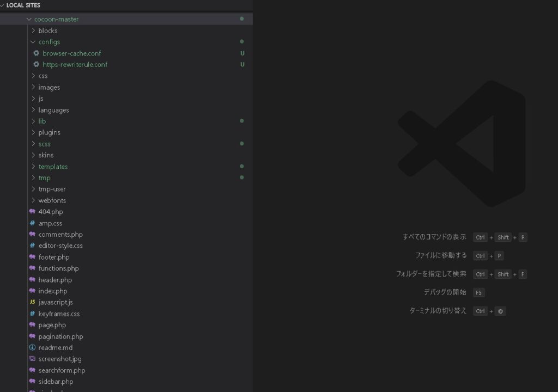Viewport: 558px width, 392px height.
Task: Open the header.php file
Action: 55,280
